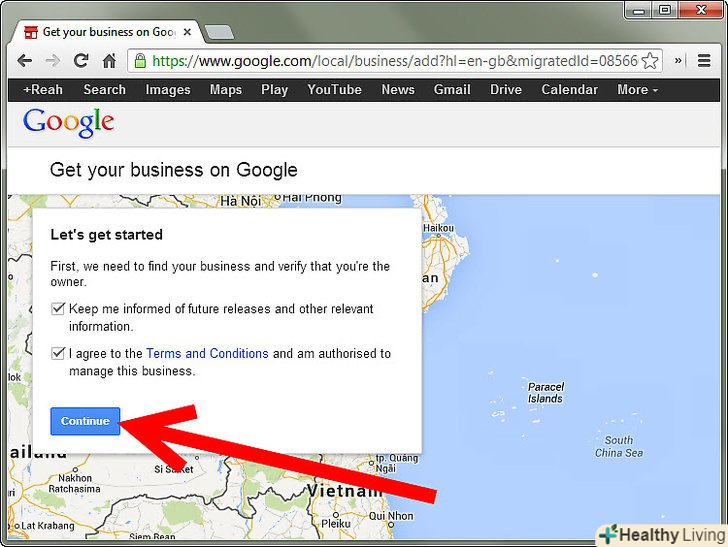Open Images in the Google bar
Viewport: 728px width, 547px height.
168,90
